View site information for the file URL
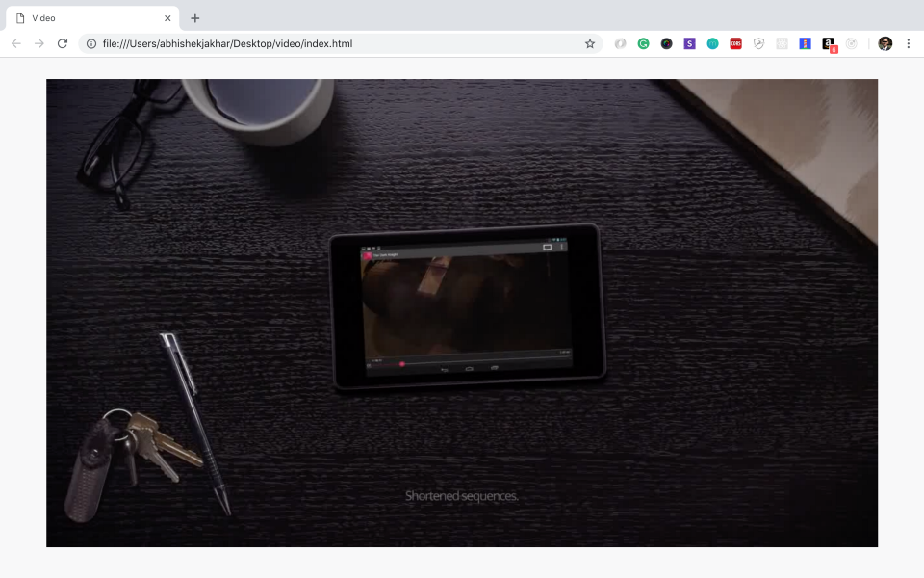Viewport: 924px width, 578px height. click(91, 43)
